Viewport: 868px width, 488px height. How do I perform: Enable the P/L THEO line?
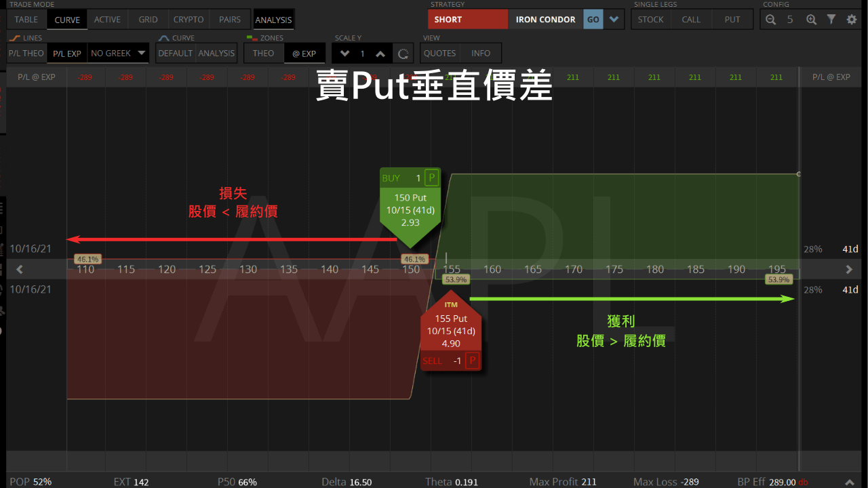[26, 53]
